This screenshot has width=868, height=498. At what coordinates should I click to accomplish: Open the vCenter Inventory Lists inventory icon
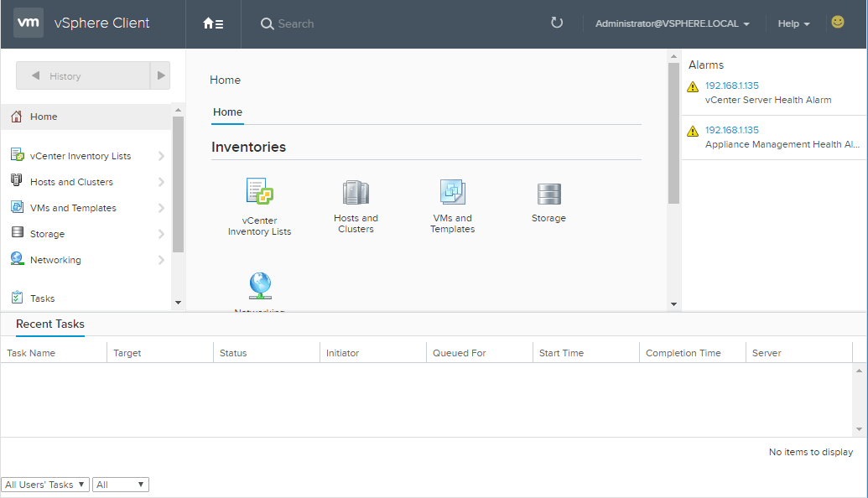point(260,192)
